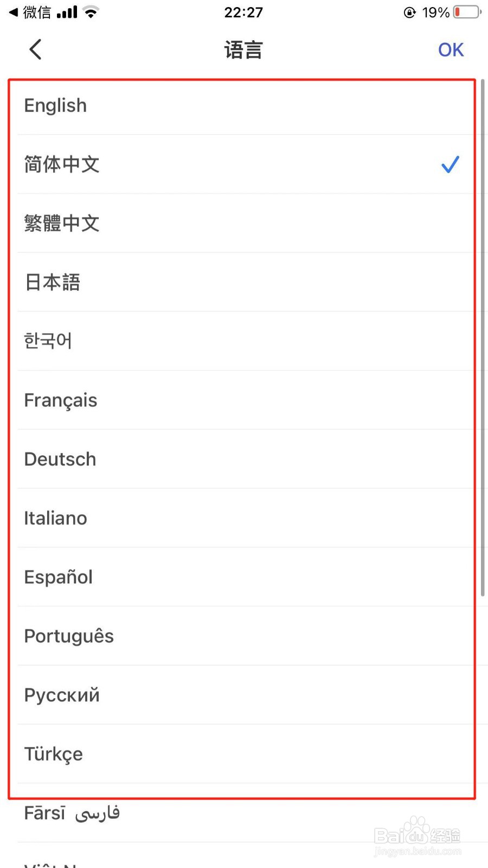Tap the back arrow icon
This screenshot has height=868, width=488.
click(x=35, y=49)
